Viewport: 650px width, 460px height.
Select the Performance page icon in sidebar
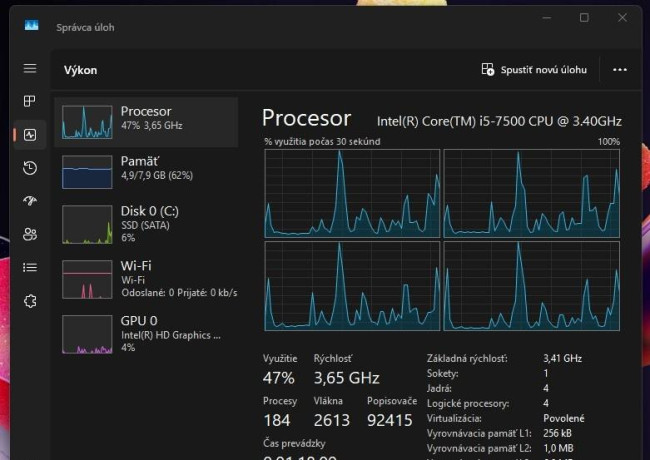pyautogui.click(x=30, y=135)
